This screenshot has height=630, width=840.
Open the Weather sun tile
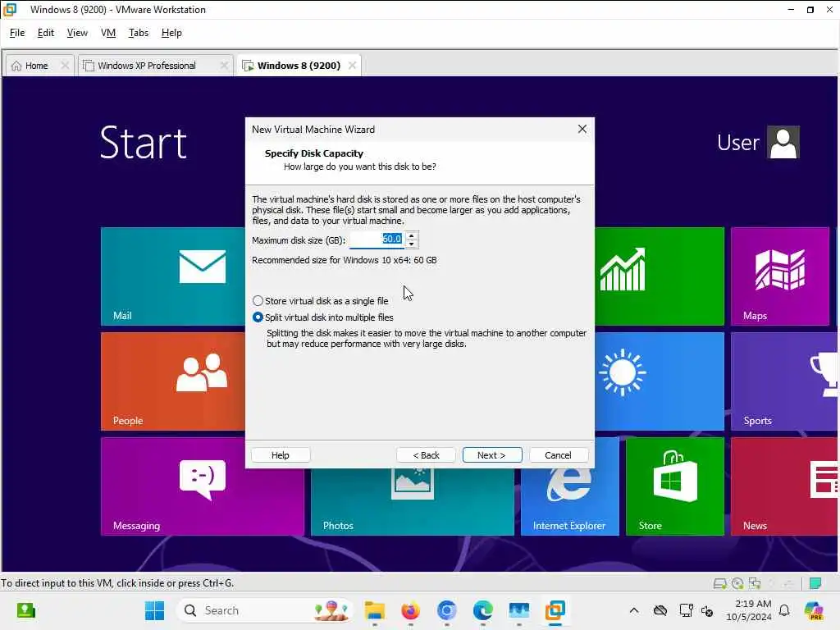(x=660, y=381)
